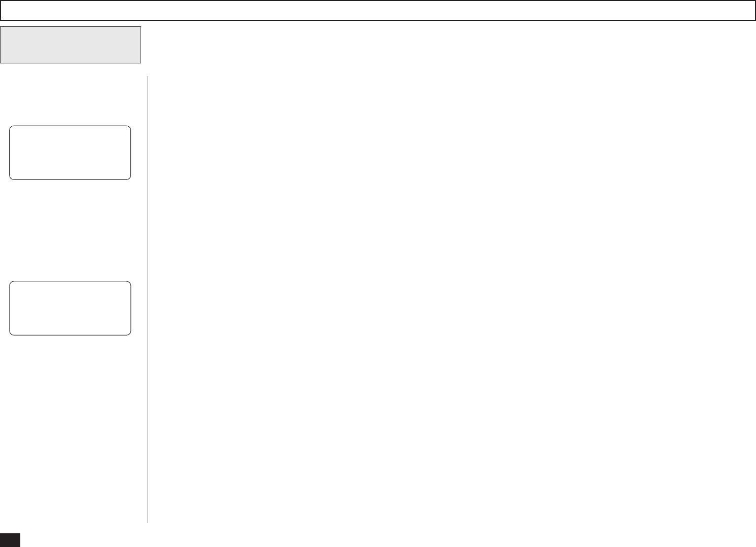Click the blank area under lower rounded box
756x547 pixels.
pyautogui.click(x=70, y=428)
